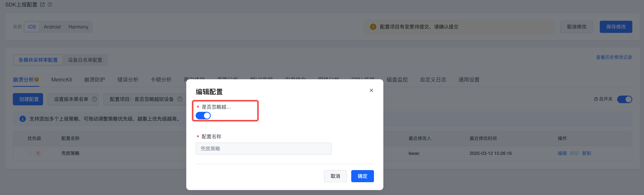Viewport: 644px width, 195px height.
Task: Click help icon next to 设置版本黑名单
Action: tap(94, 99)
